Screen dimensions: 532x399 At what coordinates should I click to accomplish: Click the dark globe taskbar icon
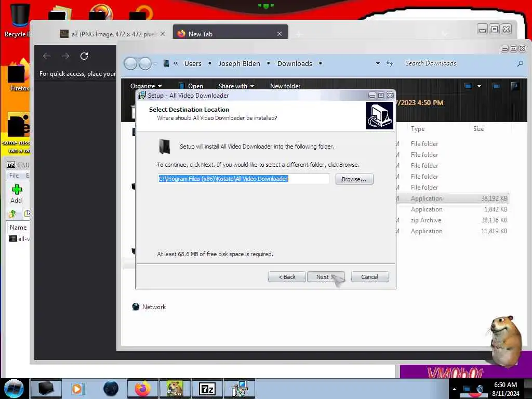tap(111, 389)
